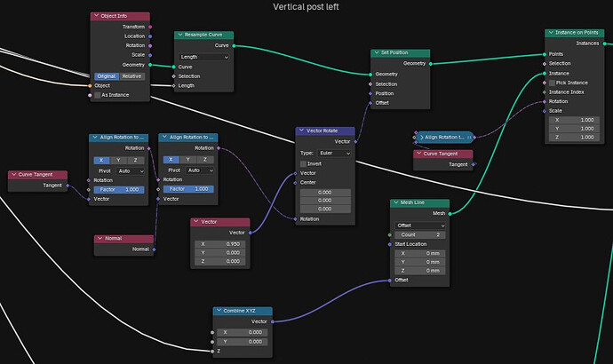Collapse the Set Position node
Screen dimensions: 613x364
(377, 52)
